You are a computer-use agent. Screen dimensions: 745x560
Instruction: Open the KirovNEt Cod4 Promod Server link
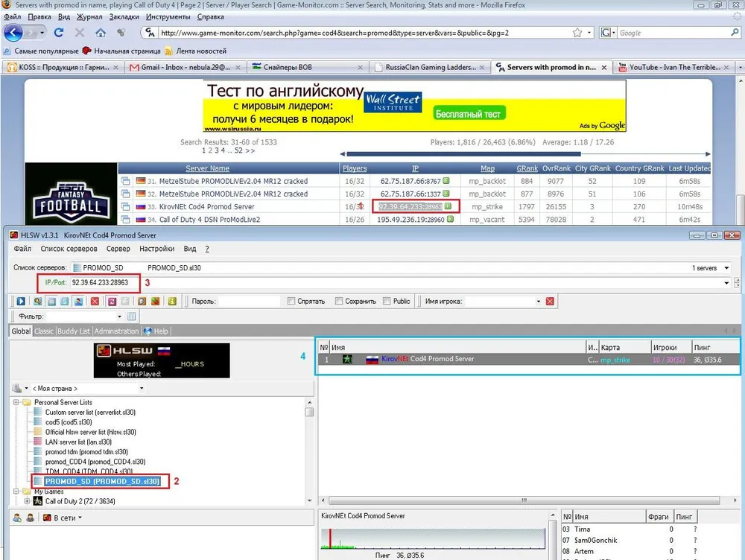pos(206,206)
